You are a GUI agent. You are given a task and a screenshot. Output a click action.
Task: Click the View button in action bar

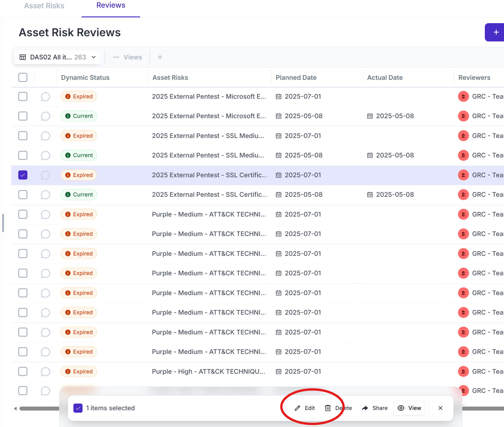pos(410,408)
